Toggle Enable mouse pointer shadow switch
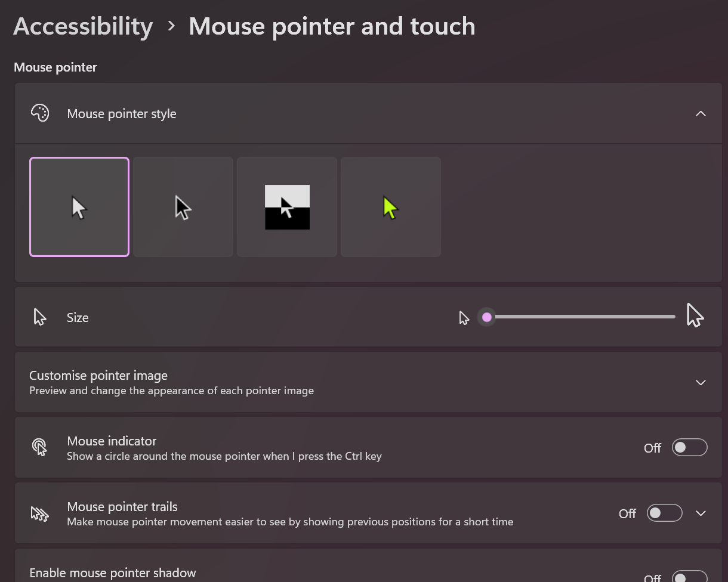The width and height of the screenshot is (728, 582). pos(689,576)
